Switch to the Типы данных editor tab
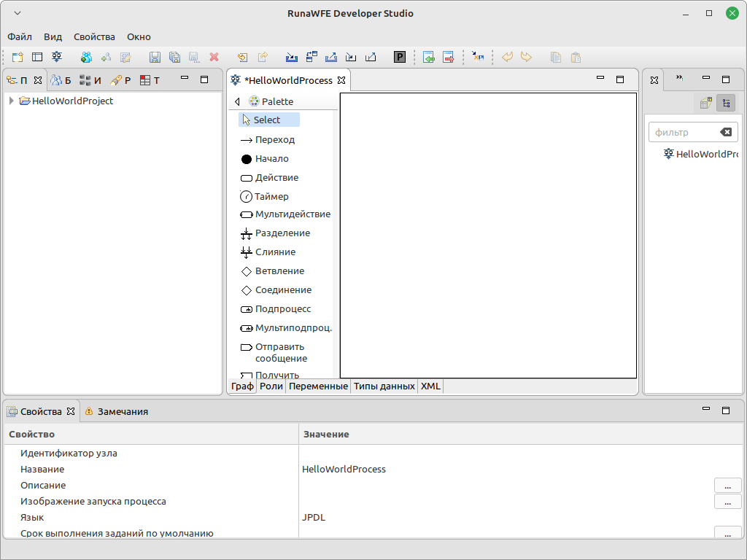747x560 pixels. (384, 386)
